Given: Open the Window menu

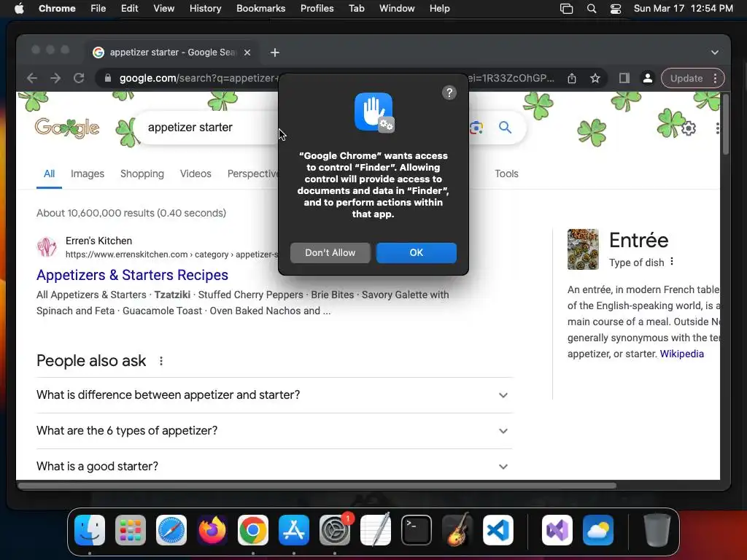Looking at the screenshot, I should click(397, 9).
